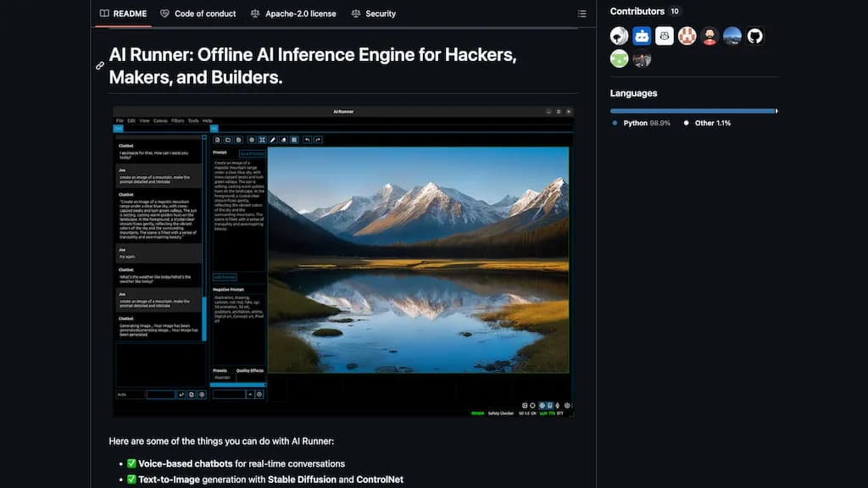Switch to the README tab

click(x=123, y=14)
